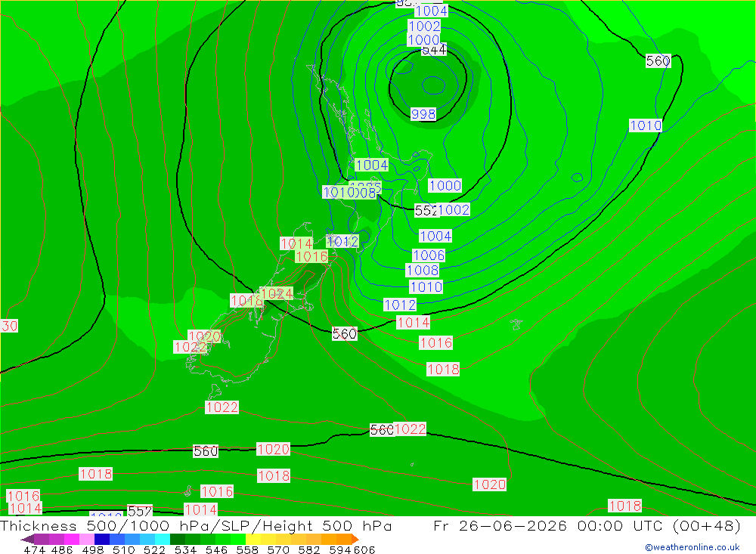Click the blue 1010 label beside the 560 contour
This screenshot has height=554, width=756.
(646, 126)
